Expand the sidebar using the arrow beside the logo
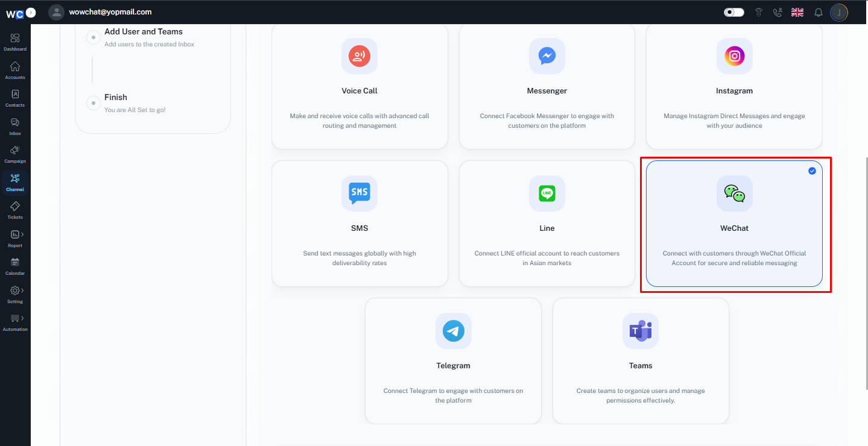The width and height of the screenshot is (868, 446). coord(31,12)
